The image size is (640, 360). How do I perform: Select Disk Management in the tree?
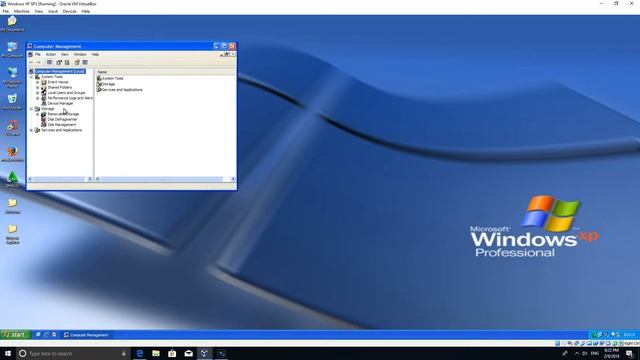(x=62, y=124)
